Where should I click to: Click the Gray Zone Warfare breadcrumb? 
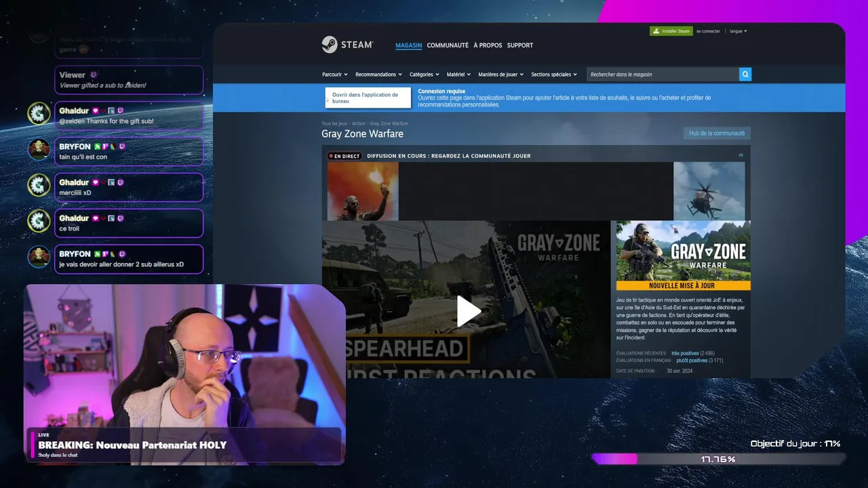tap(389, 123)
